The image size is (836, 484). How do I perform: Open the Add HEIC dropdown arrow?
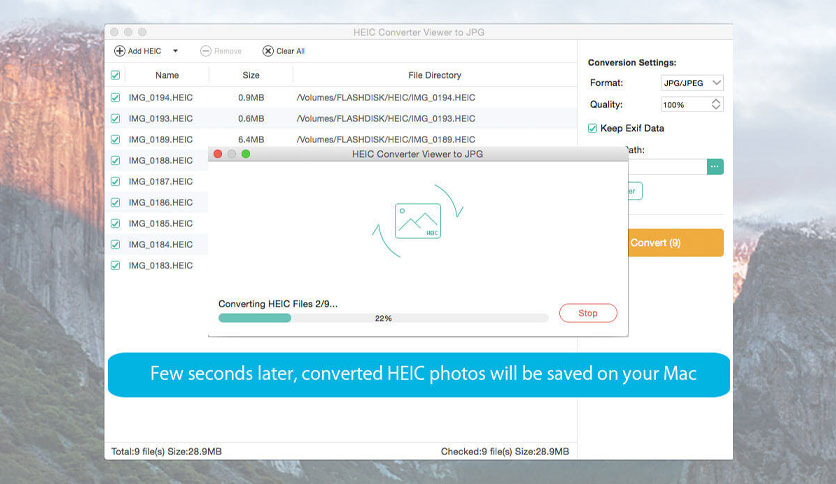click(x=175, y=51)
